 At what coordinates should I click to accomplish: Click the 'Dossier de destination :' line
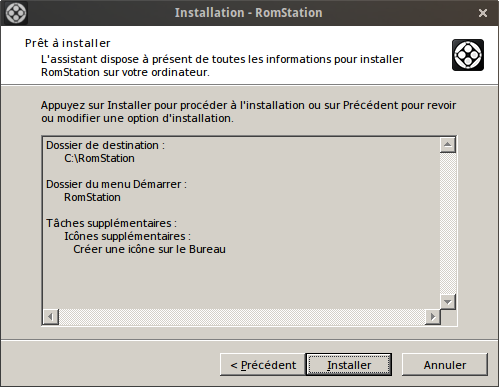click(x=105, y=145)
